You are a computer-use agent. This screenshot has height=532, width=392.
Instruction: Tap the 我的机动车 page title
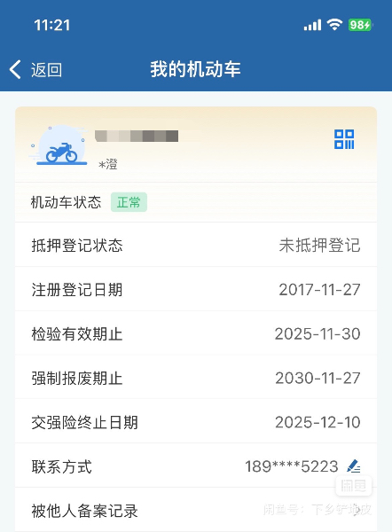pos(195,69)
